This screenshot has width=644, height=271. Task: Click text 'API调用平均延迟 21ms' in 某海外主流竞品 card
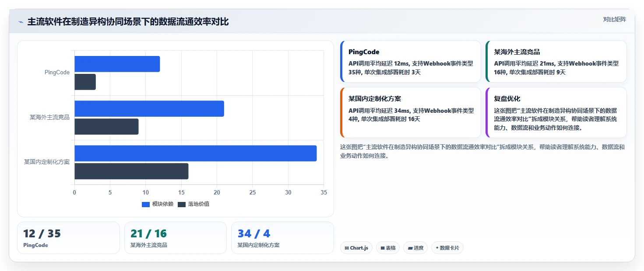click(524, 63)
